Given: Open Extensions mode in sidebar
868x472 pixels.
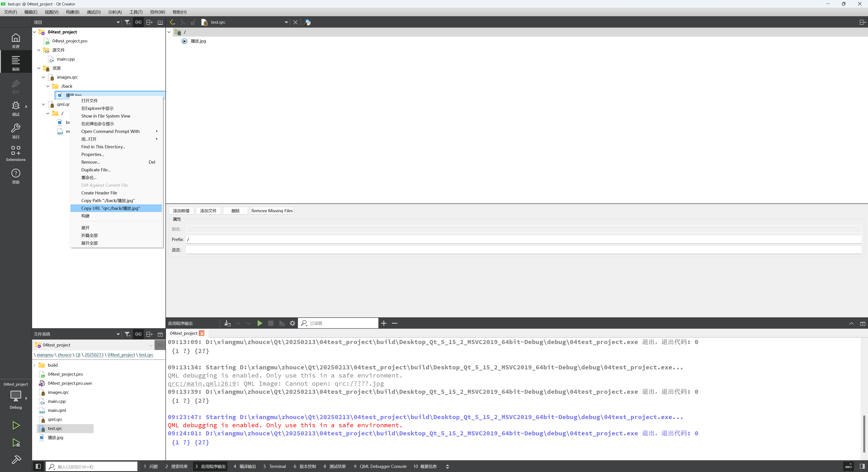Looking at the screenshot, I should (x=16, y=153).
